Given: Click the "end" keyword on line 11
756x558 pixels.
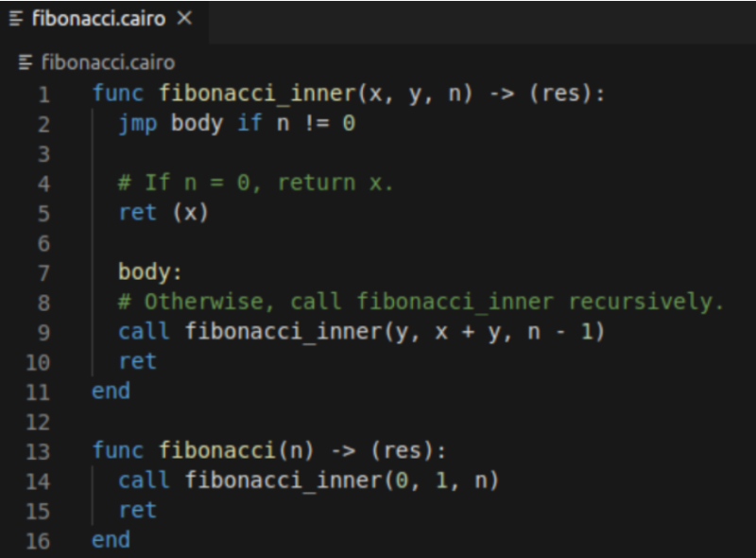Looking at the screenshot, I should coord(111,392).
